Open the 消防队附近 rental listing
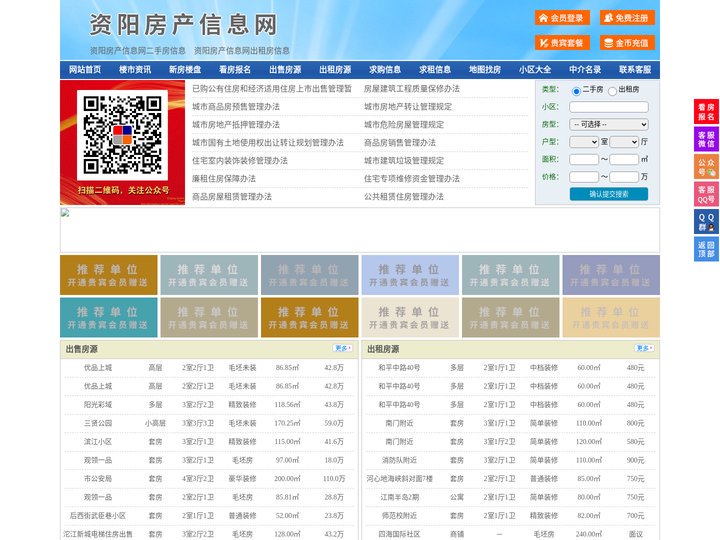720x540 pixels. click(399, 460)
